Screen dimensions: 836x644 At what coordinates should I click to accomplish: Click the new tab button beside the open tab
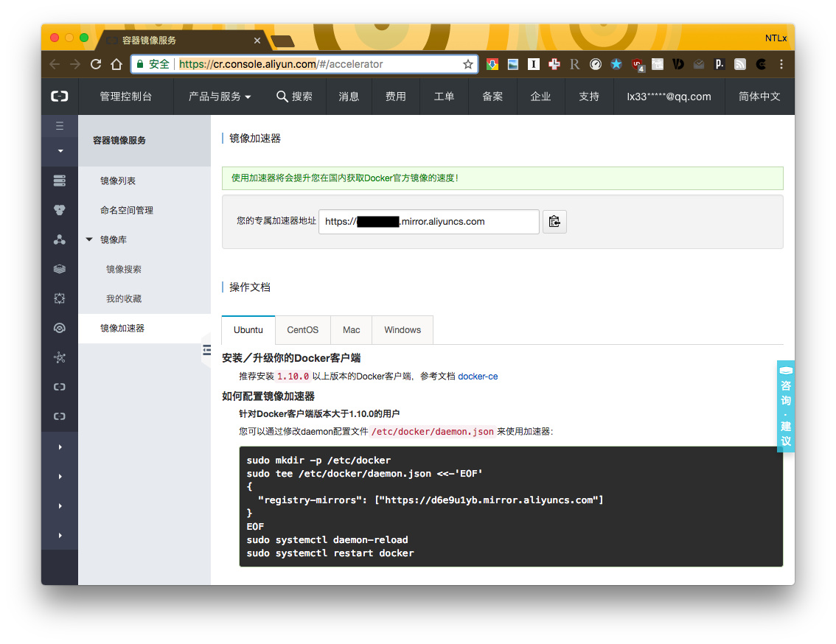pyautogui.click(x=282, y=41)
